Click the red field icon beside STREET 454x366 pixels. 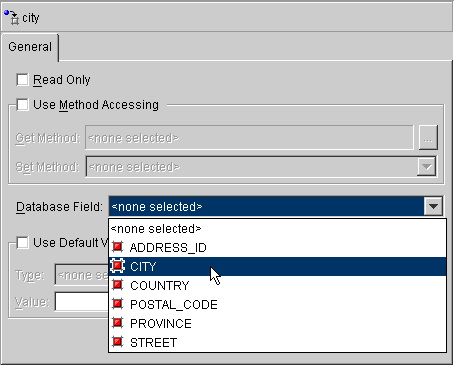pos(117,342)
